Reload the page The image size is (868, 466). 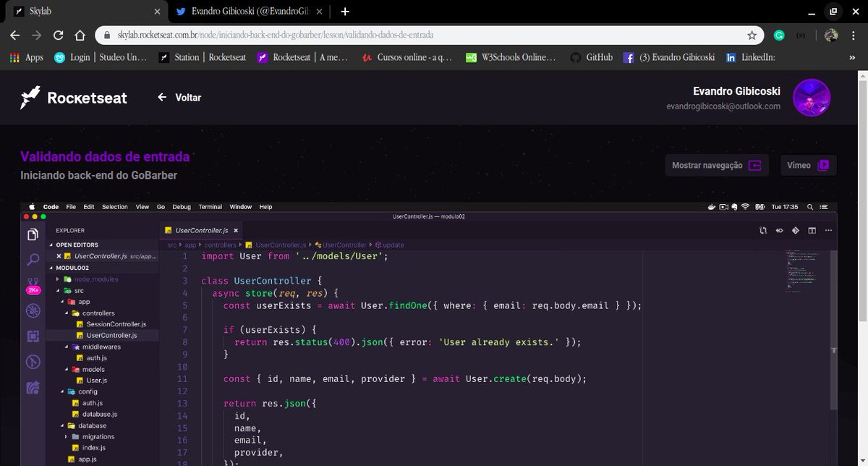click(x=59, y=35)
